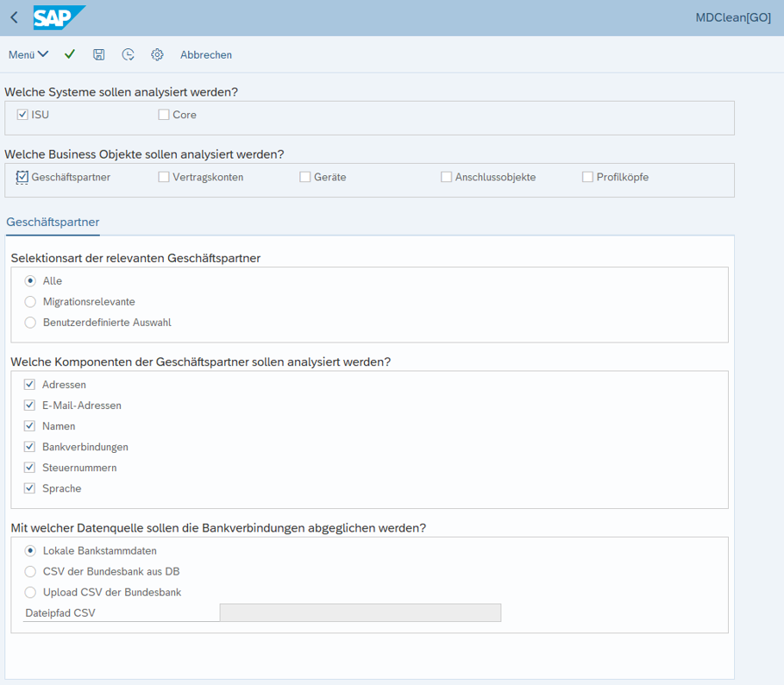The image size is (784, 685).
Task: Uncheck the Sprache checkbox
Action: pyautogui.click(x=29, y=488)
